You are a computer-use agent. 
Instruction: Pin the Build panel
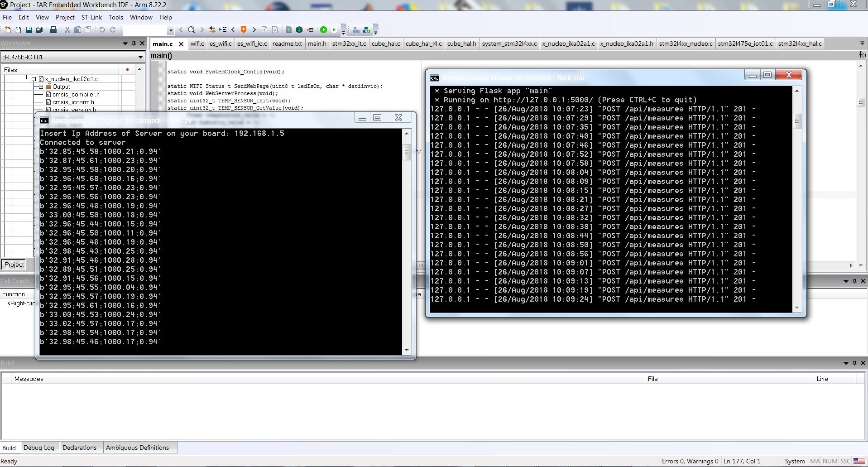(x=854, y=363)
